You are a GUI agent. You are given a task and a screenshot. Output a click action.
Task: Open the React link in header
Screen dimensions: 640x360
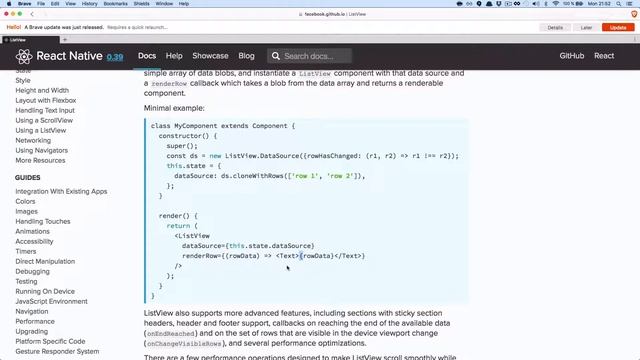(604, 56)
